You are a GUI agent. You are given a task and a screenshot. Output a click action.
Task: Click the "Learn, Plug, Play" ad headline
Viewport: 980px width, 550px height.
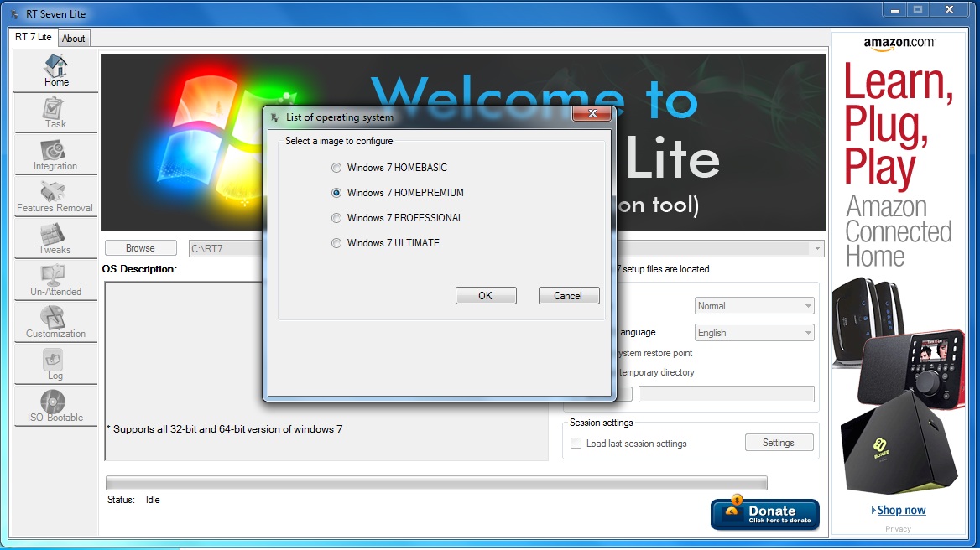coord(898,126)
